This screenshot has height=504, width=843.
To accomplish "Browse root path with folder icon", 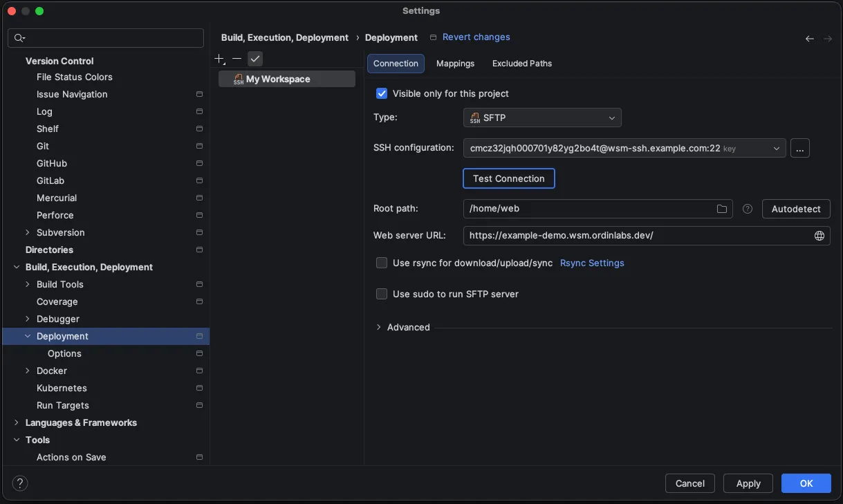I will (x=721, y=209).
